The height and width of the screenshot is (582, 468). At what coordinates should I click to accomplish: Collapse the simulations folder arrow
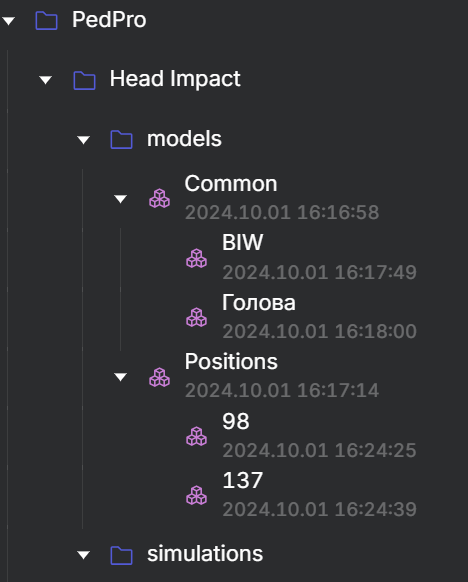83,555
